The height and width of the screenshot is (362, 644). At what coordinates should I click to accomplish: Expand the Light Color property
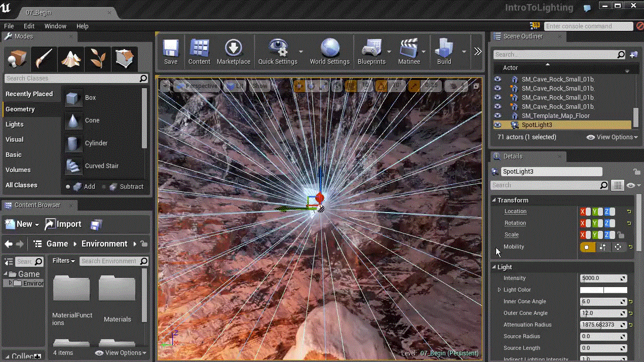pyautogui.click(x=499, y=290)
